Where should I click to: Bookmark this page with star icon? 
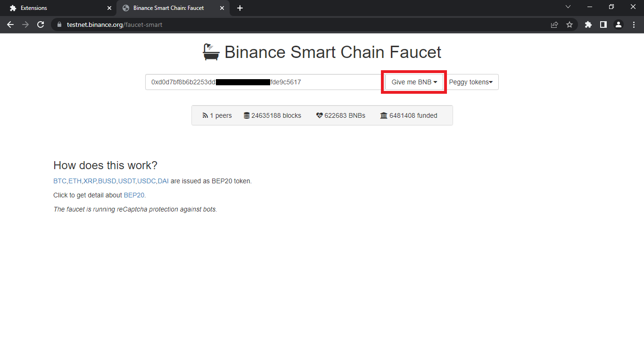click(x=569, y=24)
